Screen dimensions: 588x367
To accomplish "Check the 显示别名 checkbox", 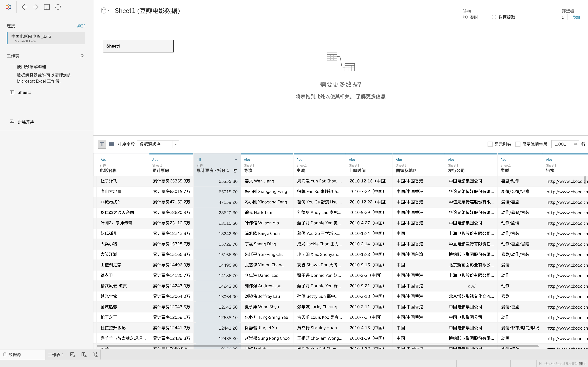I will 490,144.
